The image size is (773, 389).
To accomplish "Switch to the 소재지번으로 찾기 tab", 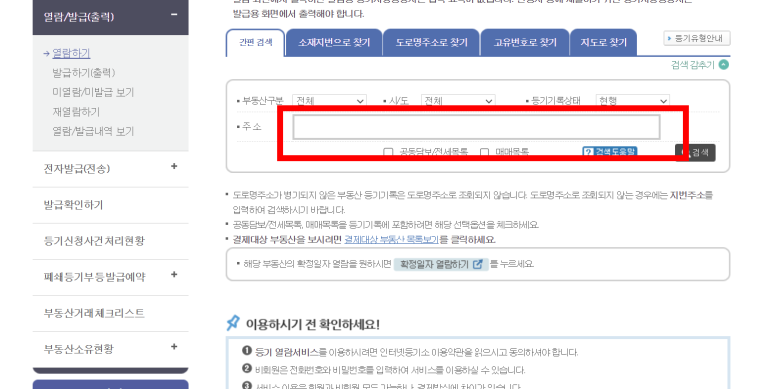I will tap(334, 43).
